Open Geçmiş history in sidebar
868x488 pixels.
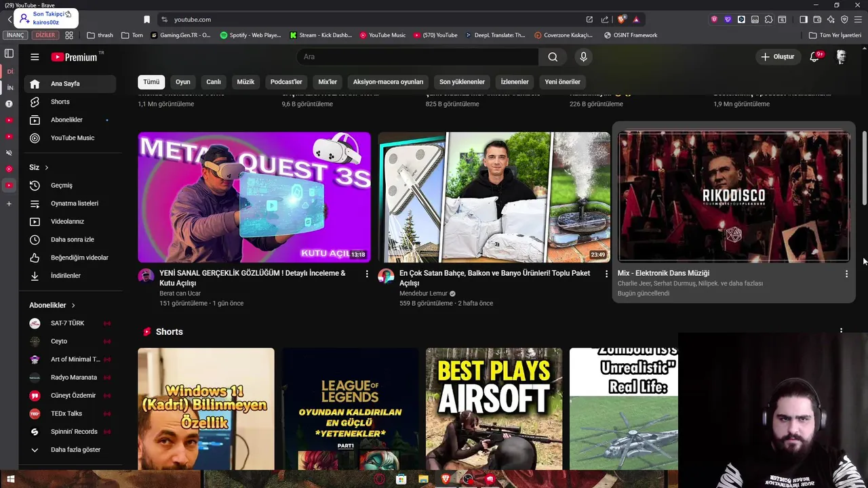point(70,185)
